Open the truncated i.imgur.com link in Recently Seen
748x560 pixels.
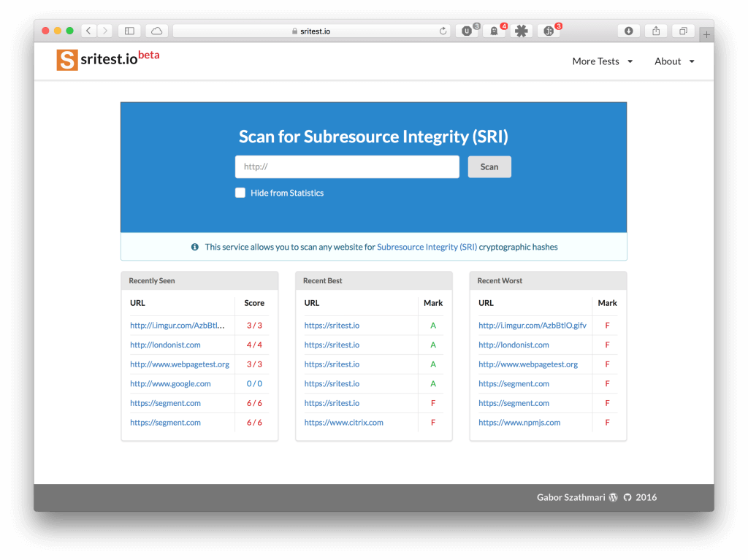point(177,326)
